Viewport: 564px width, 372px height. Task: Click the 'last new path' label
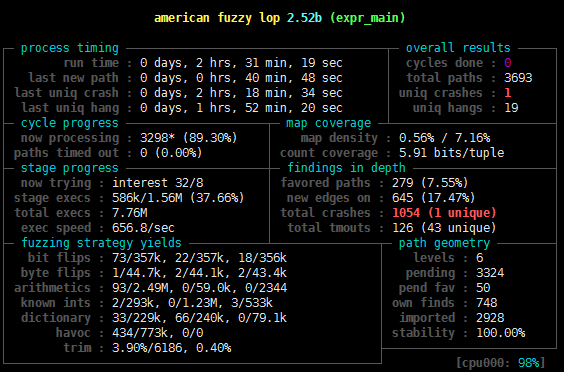pyautogui.click(x=73, y=78)
